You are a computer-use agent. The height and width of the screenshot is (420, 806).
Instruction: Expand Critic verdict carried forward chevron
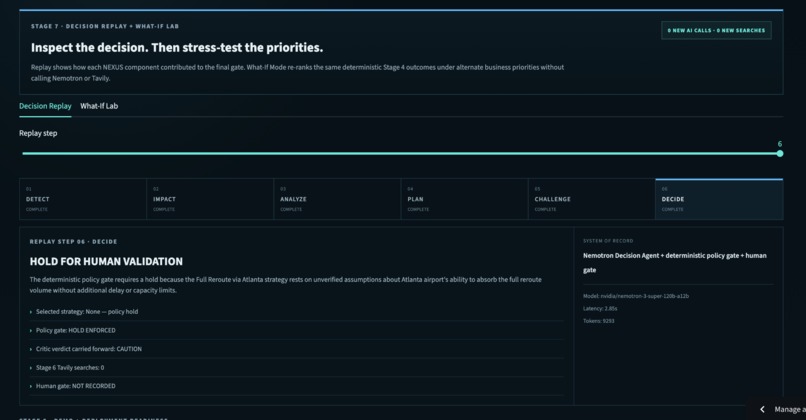31,349
